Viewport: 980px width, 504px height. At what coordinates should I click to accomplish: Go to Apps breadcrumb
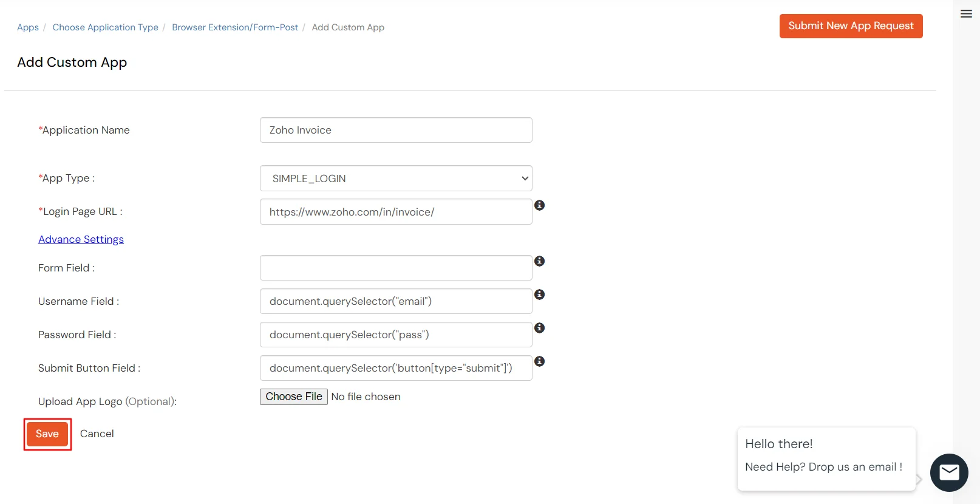28,27
